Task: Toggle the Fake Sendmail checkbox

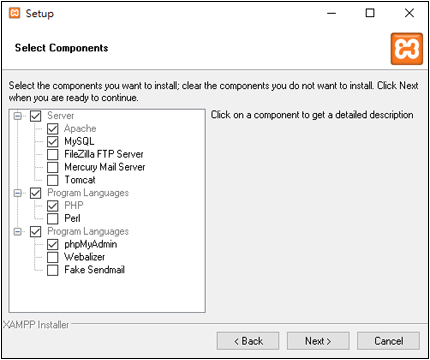Action: point(53,270)
